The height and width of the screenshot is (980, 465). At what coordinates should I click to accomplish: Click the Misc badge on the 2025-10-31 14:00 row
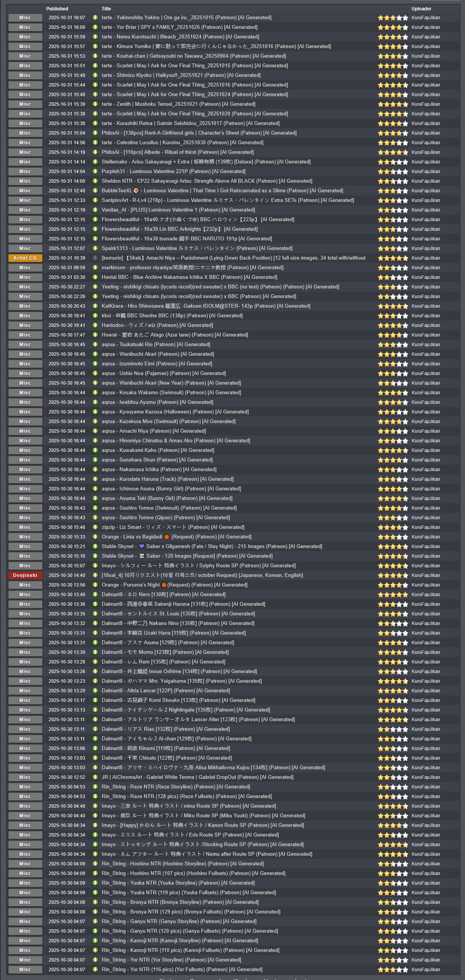[x=25, y=181]
